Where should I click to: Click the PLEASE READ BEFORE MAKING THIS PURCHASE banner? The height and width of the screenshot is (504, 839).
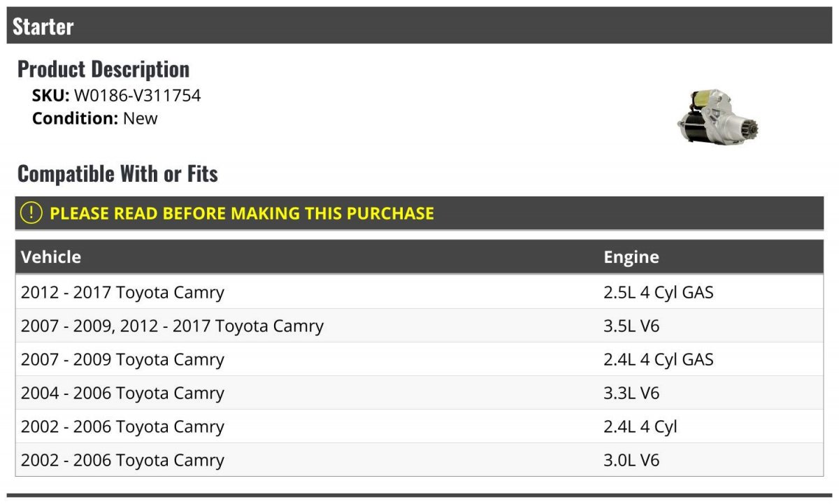pos(419,213)
